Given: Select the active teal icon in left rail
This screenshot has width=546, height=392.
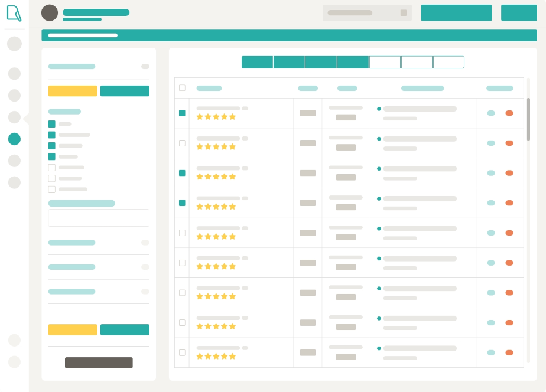Looking at the screenshot, I should point(15,139).
